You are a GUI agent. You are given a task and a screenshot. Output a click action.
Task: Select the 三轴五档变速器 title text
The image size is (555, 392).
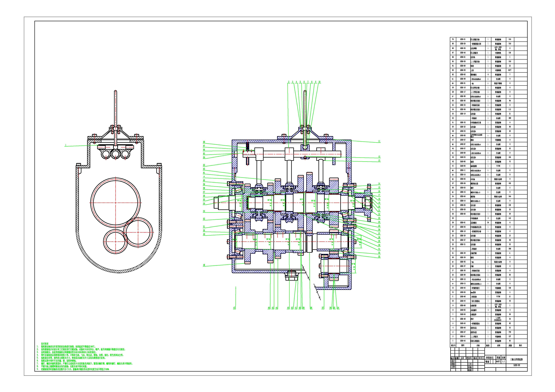(516, 359)
